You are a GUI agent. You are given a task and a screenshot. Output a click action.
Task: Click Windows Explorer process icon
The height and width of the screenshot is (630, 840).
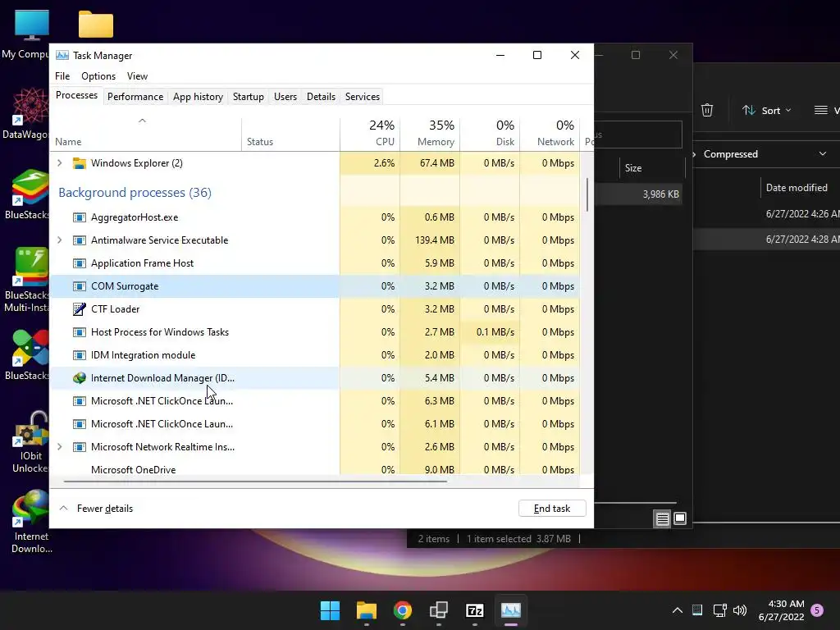80,163
